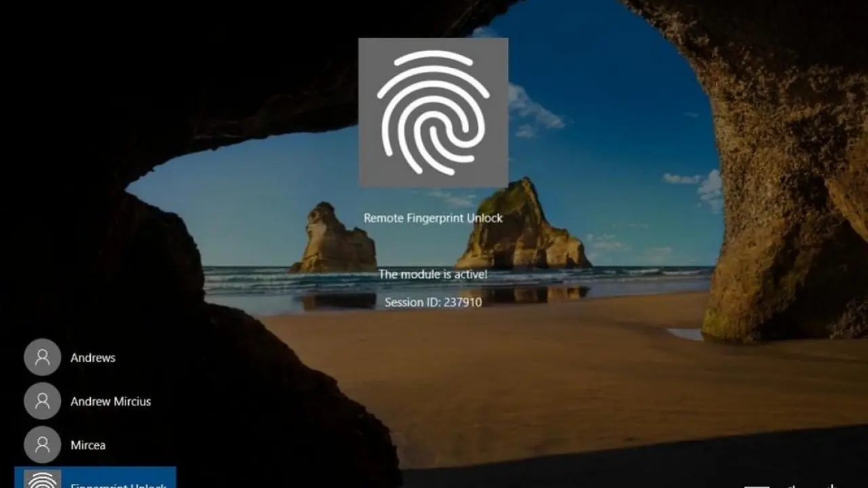
Task: Click the right sea stack rock in wallpaper
Action: point(521,227)
